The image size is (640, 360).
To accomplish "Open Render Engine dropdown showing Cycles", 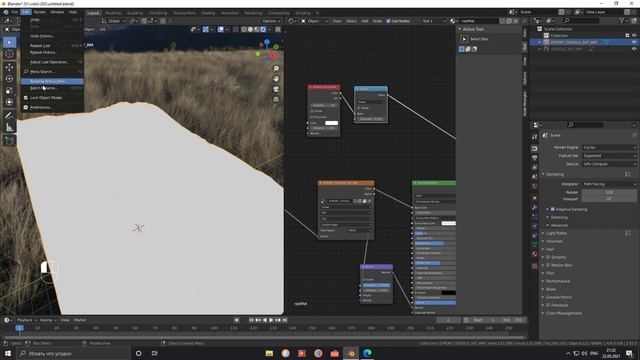I will (x=609, y=147).
